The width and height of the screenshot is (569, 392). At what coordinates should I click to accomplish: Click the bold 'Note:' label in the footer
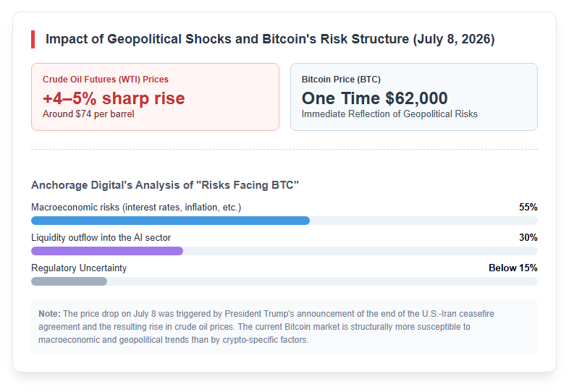point(49,314)
